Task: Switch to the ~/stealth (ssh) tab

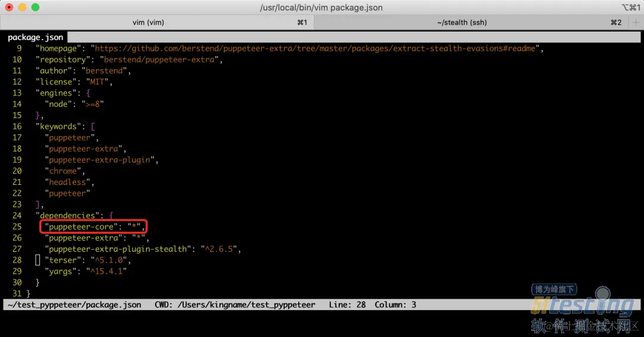Action: coord(470,22)
